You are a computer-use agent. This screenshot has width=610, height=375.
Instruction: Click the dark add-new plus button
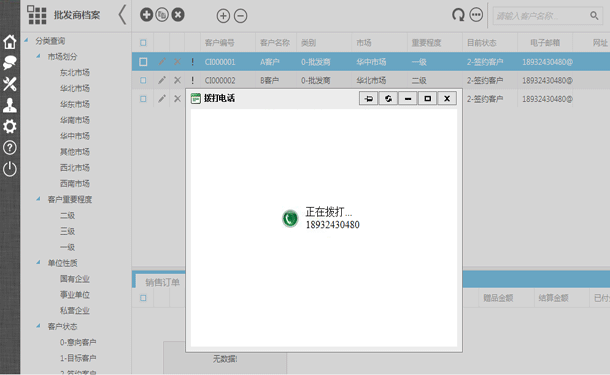point(146,15)
